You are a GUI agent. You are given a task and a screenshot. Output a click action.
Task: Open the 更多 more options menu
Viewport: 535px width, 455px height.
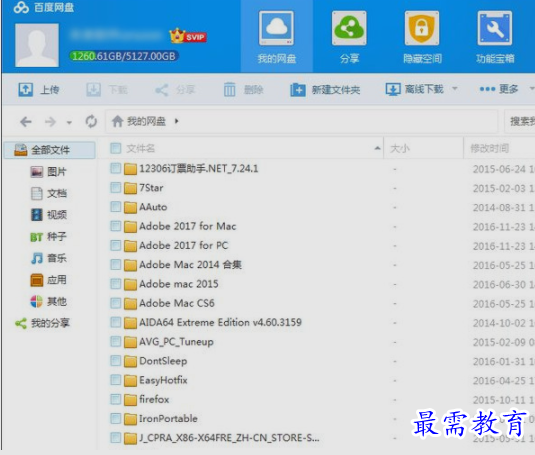pos(499,89)
